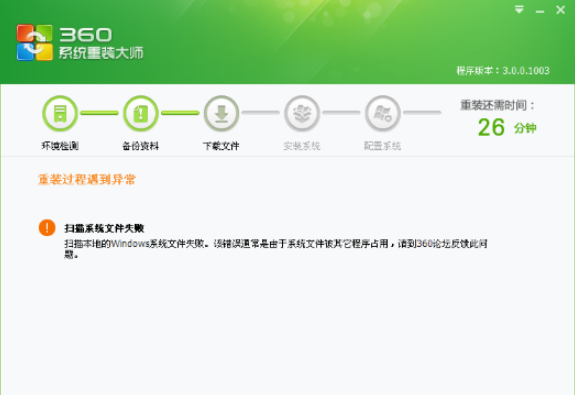575x395 pixels.
Task: Click the 备份资料 step label
Action: click(141, 146)
